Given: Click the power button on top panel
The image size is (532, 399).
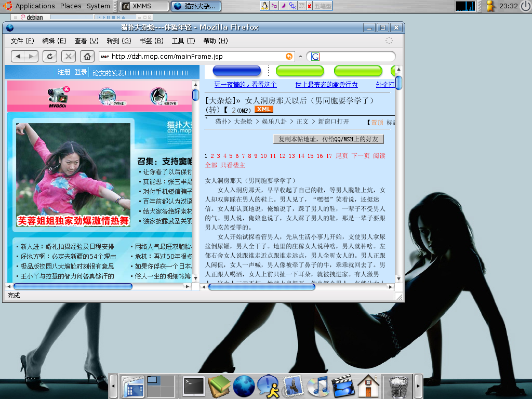Looking at the screenshot, I should (x=526, y=6).
